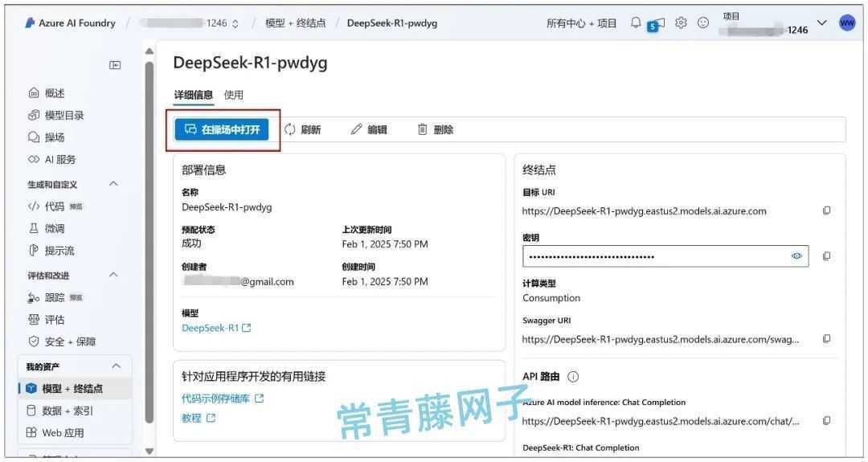The image size is (868, 462).
Task: Click sidebar scrollbar up arrow
Action: (x=149, y=51)
